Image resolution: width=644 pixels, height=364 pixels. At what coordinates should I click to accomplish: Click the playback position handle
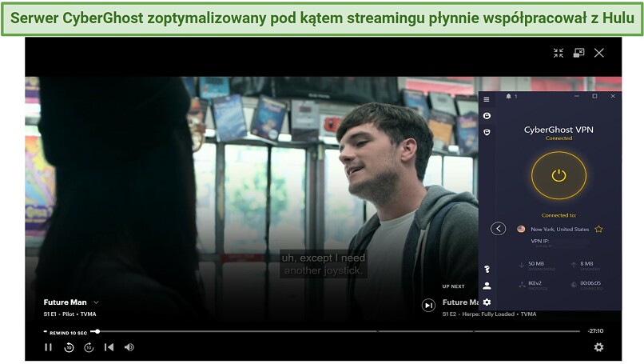(x=97, y=331)
